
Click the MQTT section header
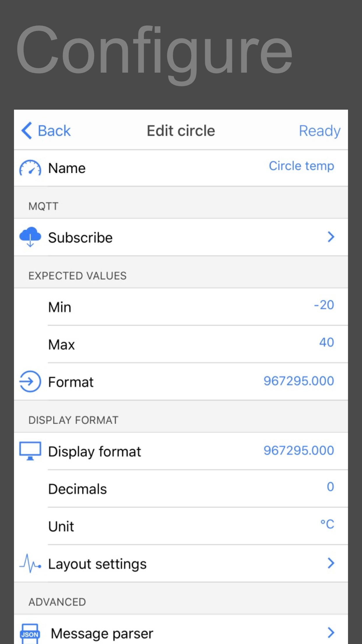pyautogui.click(x=43, y=206)
